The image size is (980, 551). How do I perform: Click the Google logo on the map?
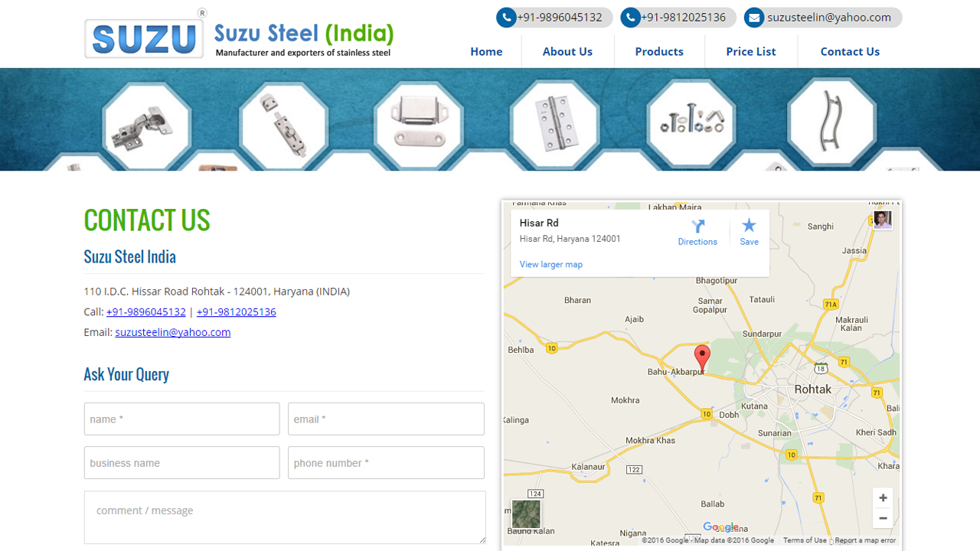point(721,527)
